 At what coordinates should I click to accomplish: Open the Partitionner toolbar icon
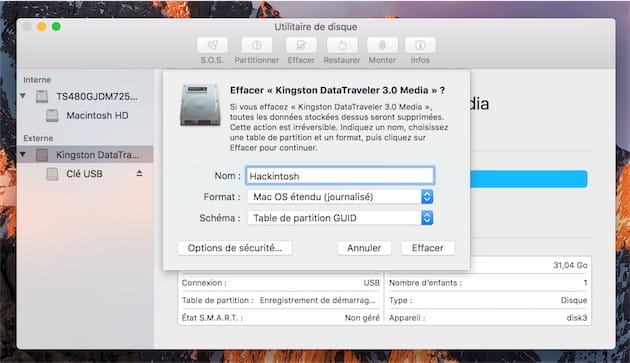tap(257, 45)
